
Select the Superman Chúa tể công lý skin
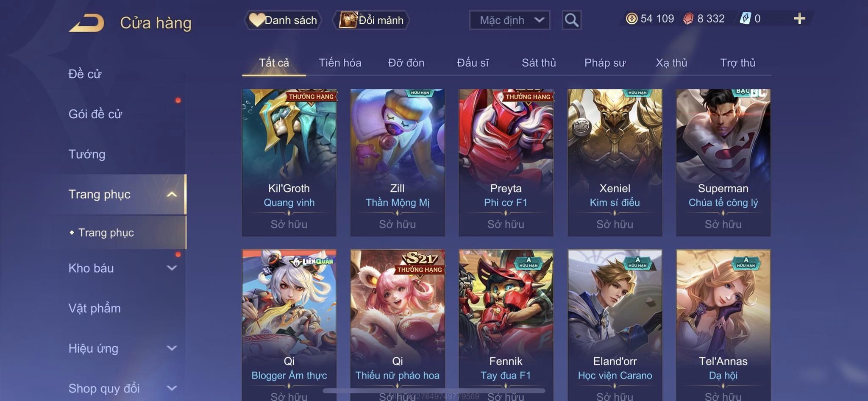tap(723, 162)
